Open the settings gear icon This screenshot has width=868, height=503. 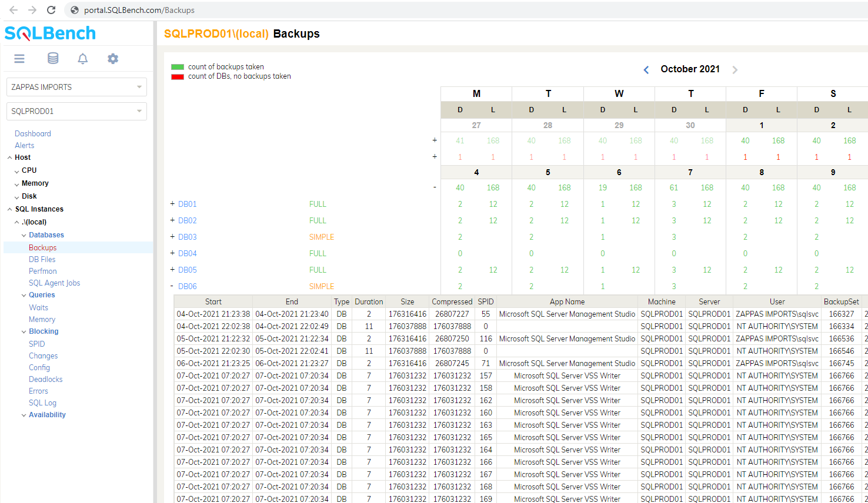pos(113,59)
